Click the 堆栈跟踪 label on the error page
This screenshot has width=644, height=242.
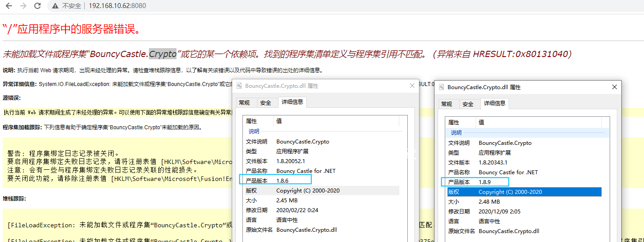[x=14, y=199]
